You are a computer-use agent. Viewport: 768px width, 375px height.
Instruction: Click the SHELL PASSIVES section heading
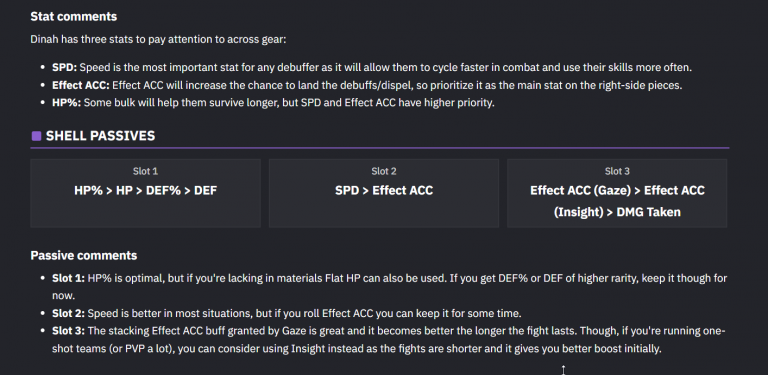pos(100,136)
